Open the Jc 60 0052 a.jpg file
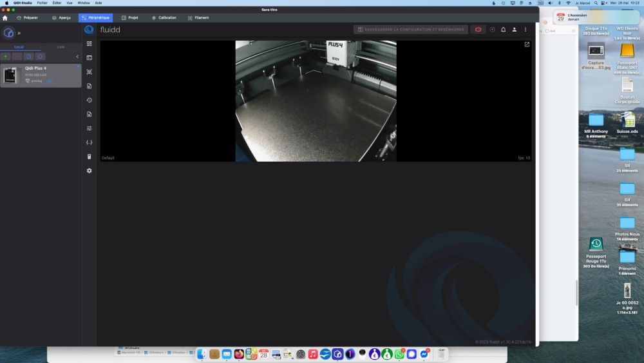Screen dimensions: 644x363 (x=627, y=299)
